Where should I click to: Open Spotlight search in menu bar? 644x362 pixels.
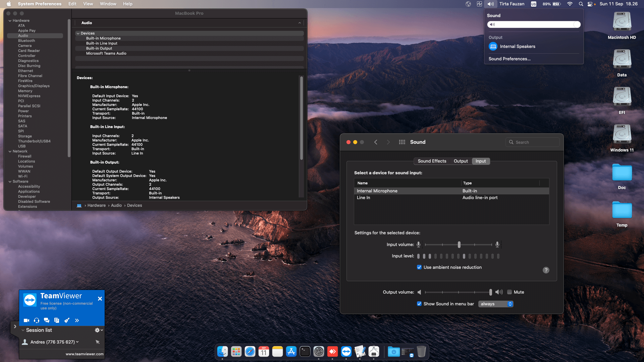[x=581, y=4]
